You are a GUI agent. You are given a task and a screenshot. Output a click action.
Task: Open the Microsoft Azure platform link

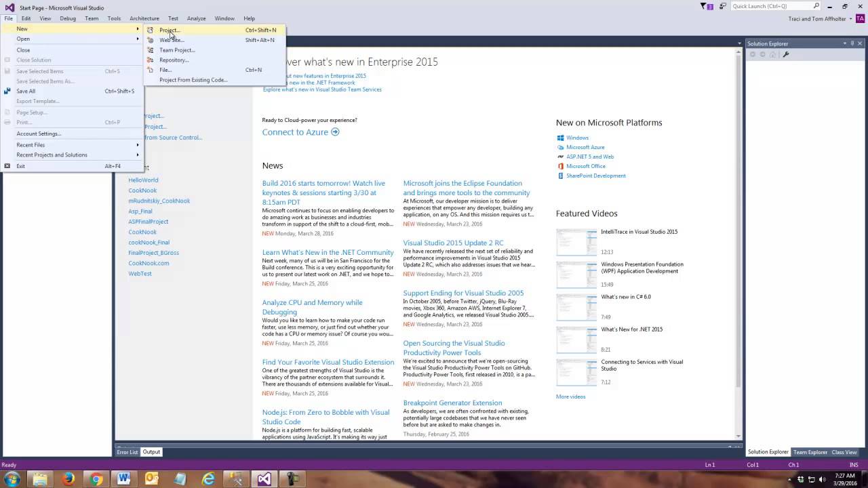585,147
